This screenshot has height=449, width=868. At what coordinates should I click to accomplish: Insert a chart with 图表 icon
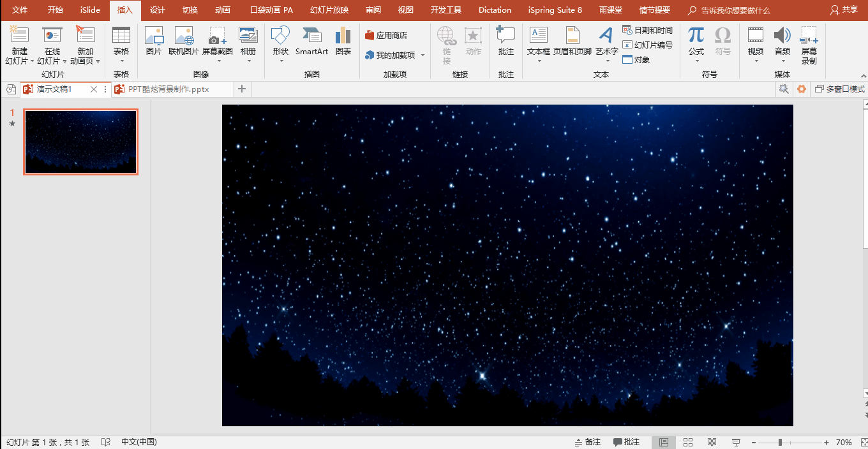[343, 41]
